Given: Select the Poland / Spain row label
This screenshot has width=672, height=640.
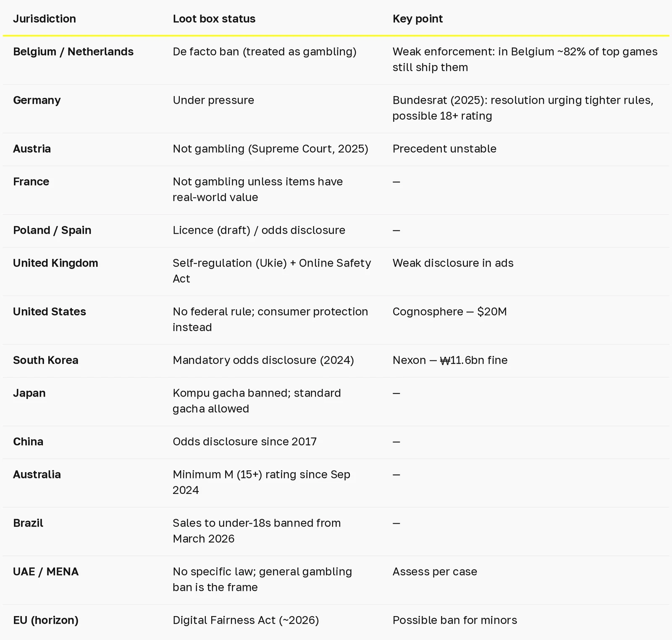Looking at the screenshot, I should tap(52, 230).
